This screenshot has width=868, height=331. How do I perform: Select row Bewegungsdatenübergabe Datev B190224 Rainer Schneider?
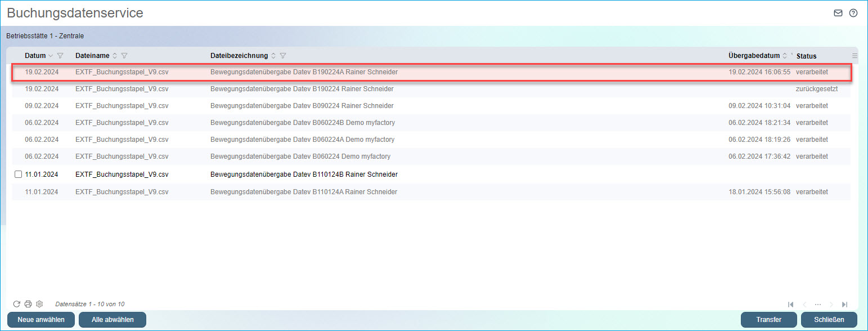point(431,89)
